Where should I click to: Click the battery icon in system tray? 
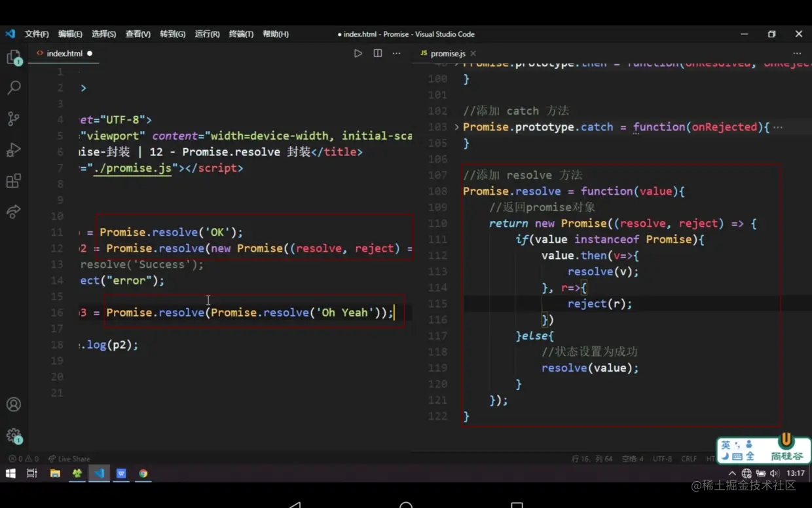[x=760, y=473]
